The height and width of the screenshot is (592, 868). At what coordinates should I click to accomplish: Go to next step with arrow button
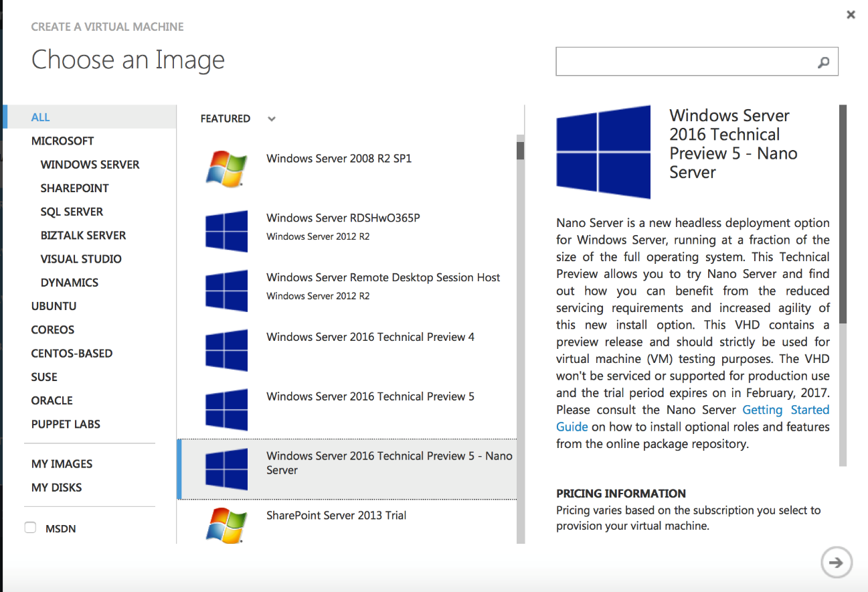click(x=836, y=563)
